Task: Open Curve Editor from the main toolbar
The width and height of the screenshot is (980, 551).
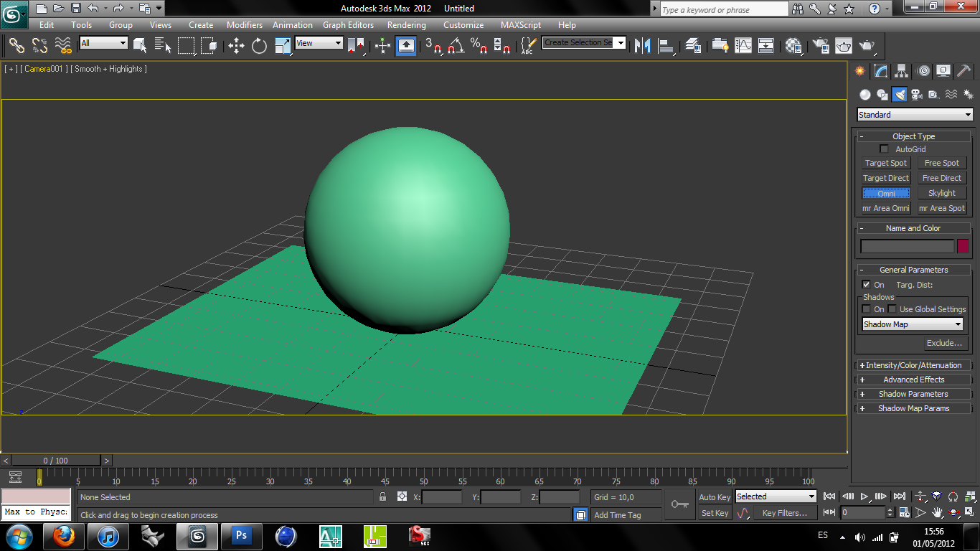Action: point(743,46)
